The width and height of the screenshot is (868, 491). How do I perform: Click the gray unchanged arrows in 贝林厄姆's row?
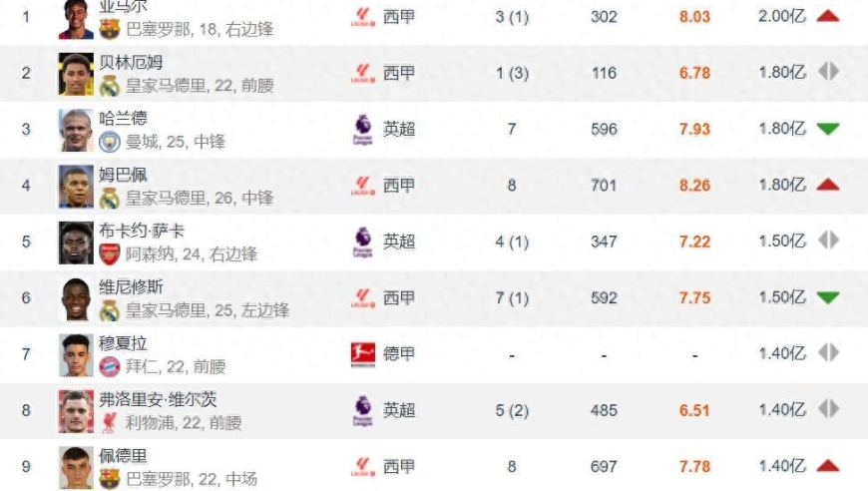pyautogui.click(x=827, y=72)
